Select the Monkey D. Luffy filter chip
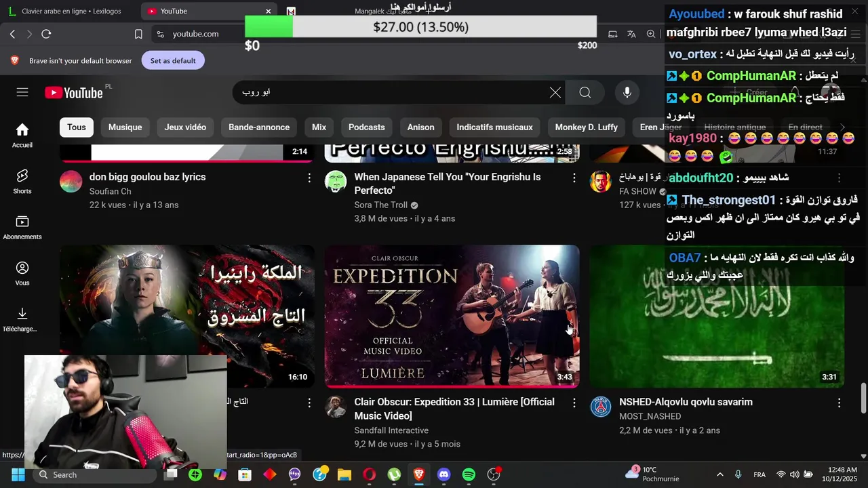 587,127
